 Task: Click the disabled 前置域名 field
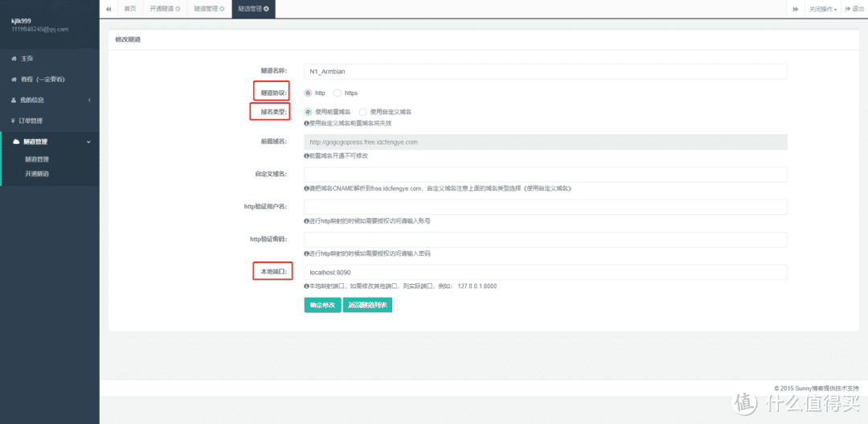tap(545, 142)
